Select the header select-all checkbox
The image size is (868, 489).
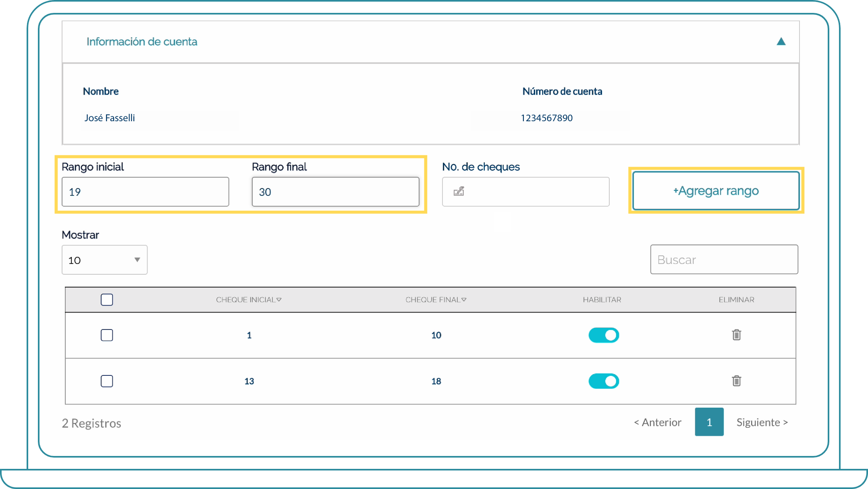(107, 300)
